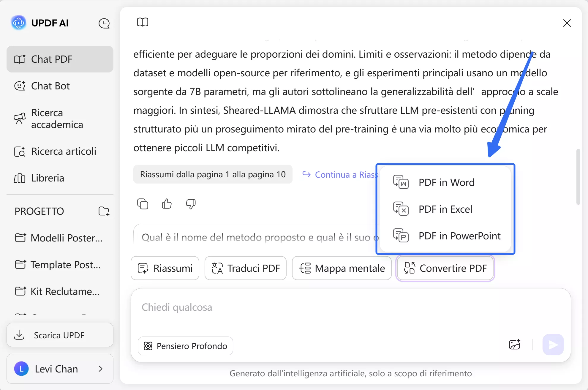Select PDF in PowerPoint from the menu
This screenshot has width=588, height=390.
[x=459, y=236]
